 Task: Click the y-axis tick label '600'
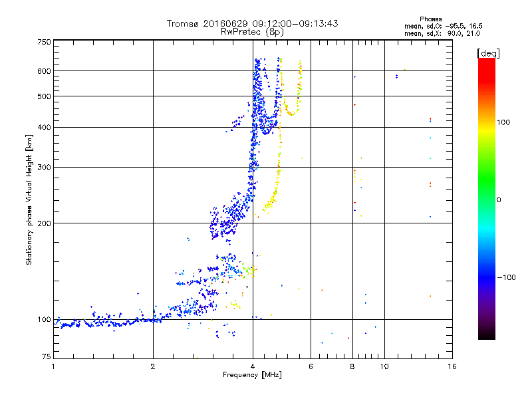44,71
